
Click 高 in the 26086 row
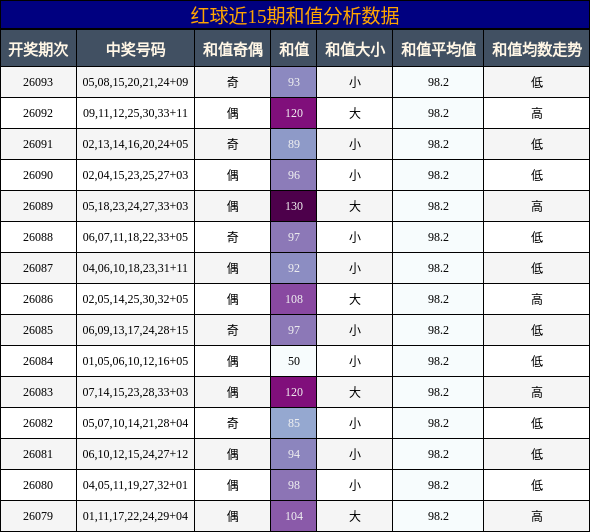coord(537,299)
